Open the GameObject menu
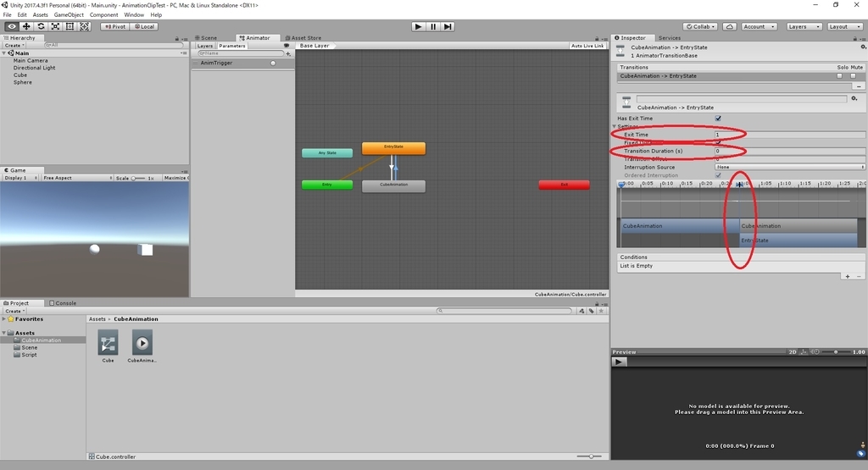Image resolution: width=868 pixels, height=470 pixels. [69, 15]
